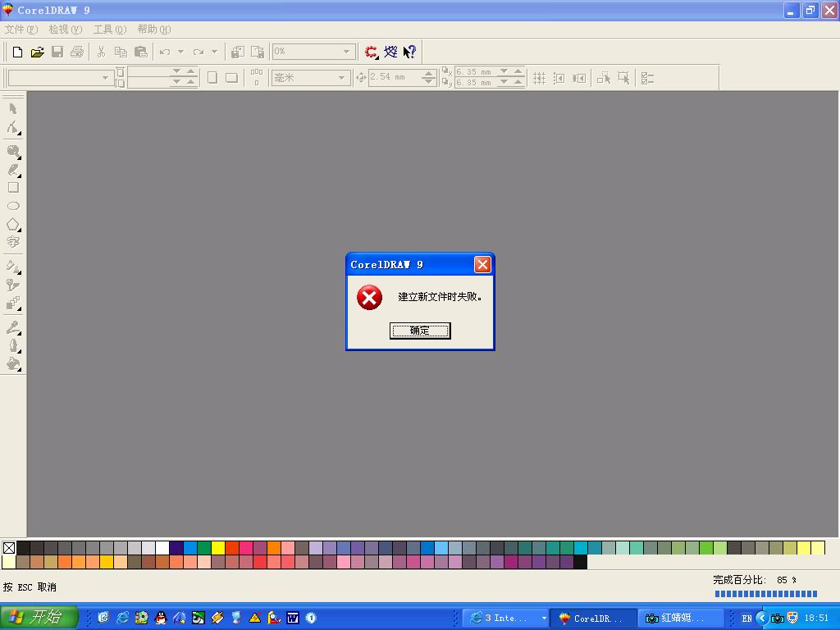
Task: Click the EN language indicator in tray
Action: [746, 619]
